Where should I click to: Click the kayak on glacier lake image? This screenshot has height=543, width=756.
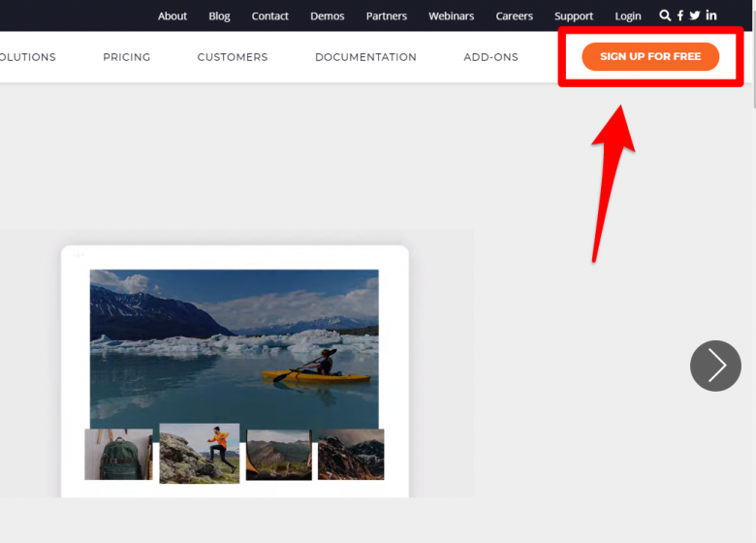(235, 349)
